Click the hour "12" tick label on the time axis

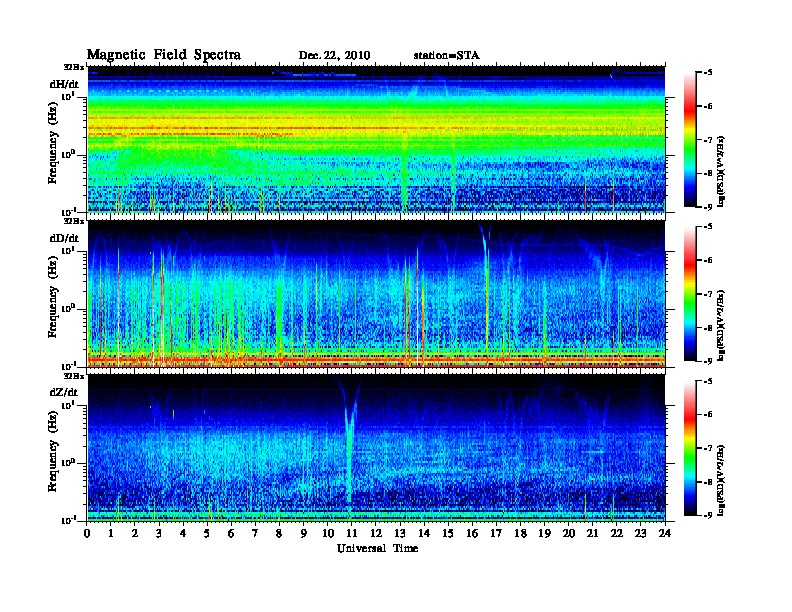376,533
